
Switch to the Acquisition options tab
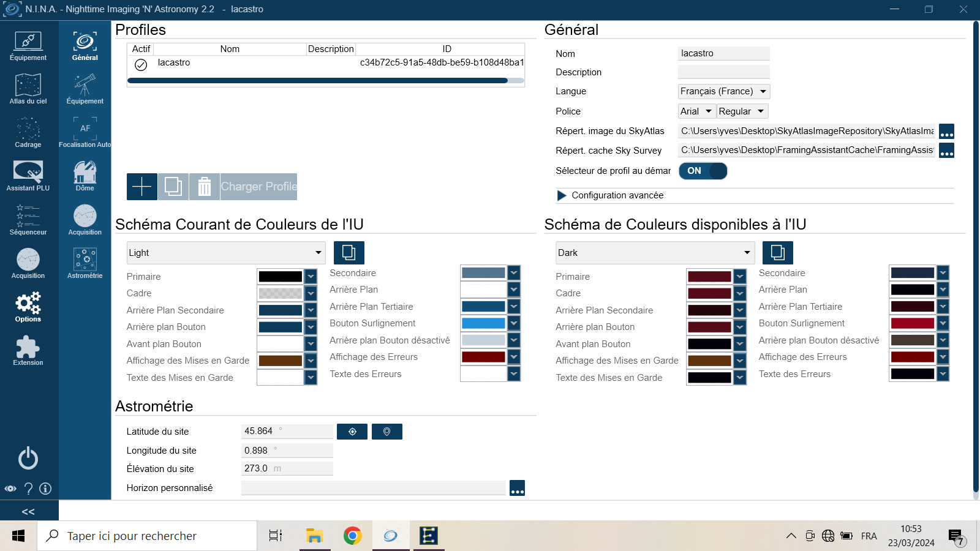(85, 220)
